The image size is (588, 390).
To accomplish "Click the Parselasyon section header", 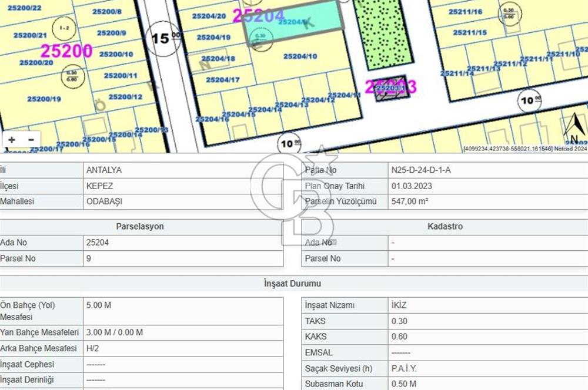I will pyautogui.click(x=139, y=227).
